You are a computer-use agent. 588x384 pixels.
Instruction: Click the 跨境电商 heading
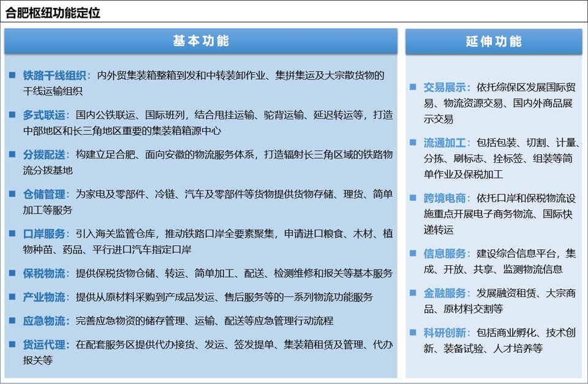tap(445, 198)
